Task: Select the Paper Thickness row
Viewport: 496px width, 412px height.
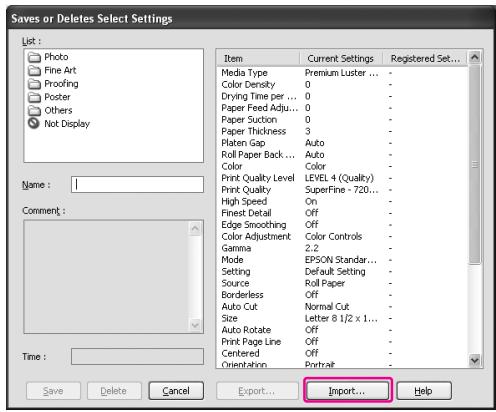Action: (x=342, y=131)
